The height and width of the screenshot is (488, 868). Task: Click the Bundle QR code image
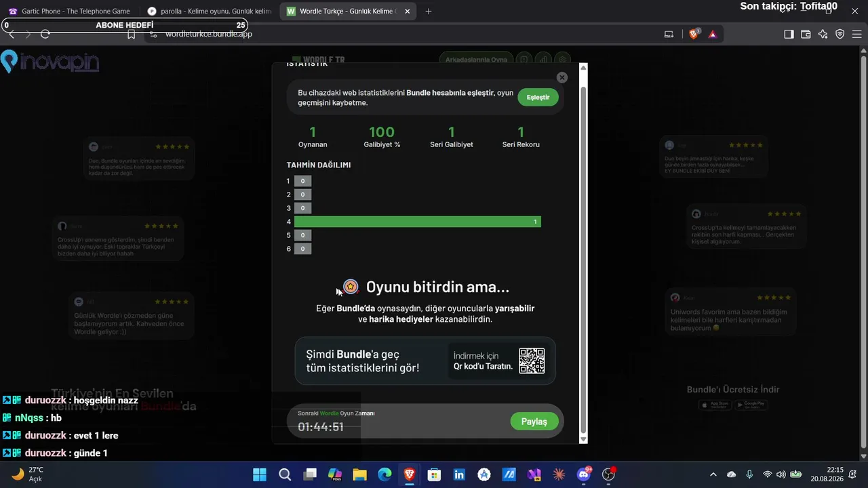pyautogui.click(x=532, y=361)
